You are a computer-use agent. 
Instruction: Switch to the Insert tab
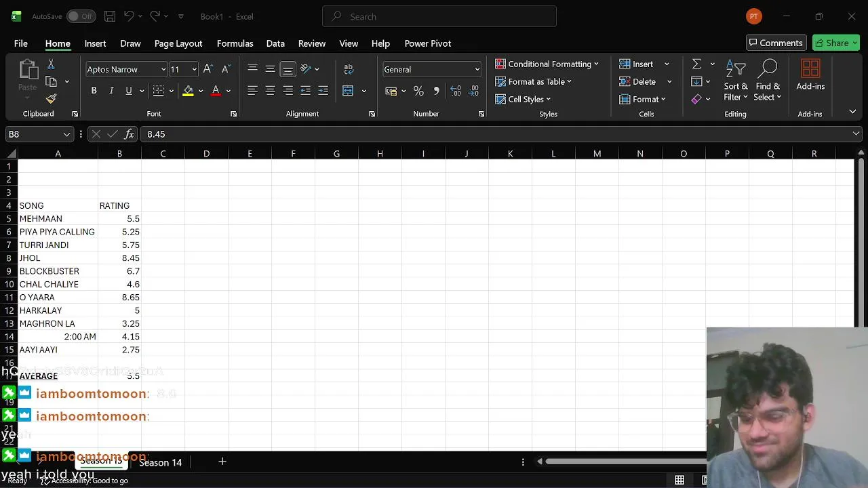coord(95,43)
